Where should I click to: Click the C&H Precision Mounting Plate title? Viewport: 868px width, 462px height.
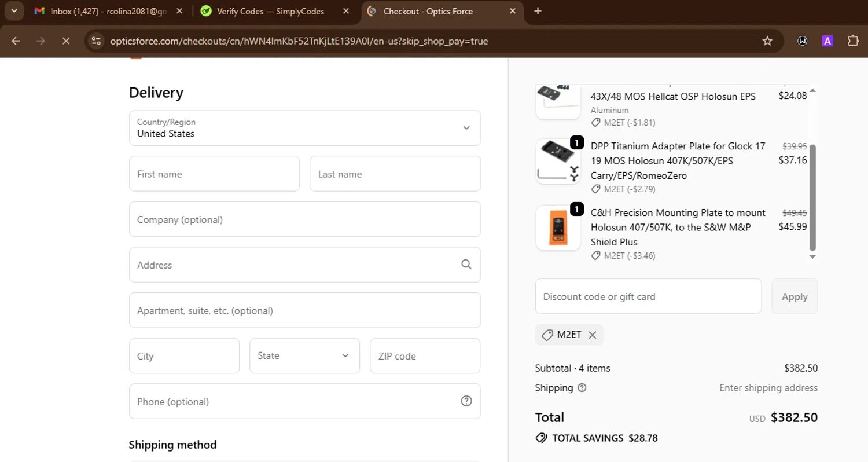(x=678, y=227)
